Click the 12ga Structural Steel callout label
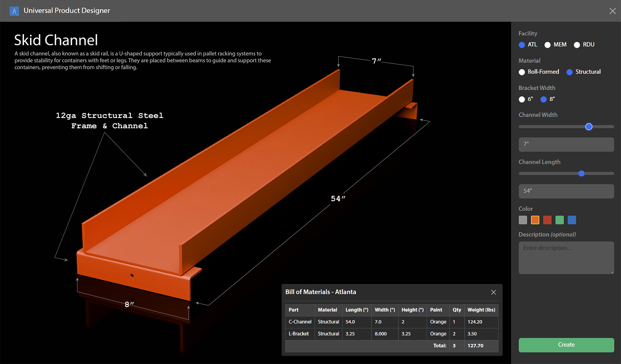Image resolution: width=621 pixels, height=364 pixels. [x=110, y=121]
